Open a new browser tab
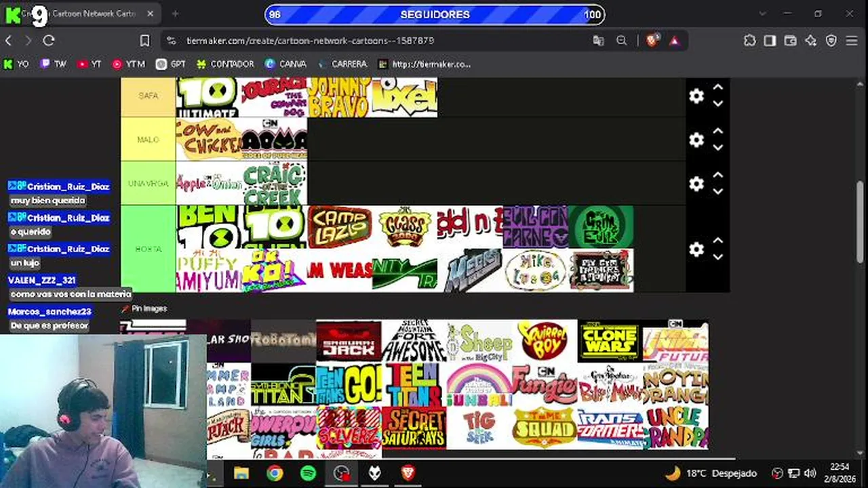Screen dimensions: 868x488 pyautogui.click(x=175, y=14)
